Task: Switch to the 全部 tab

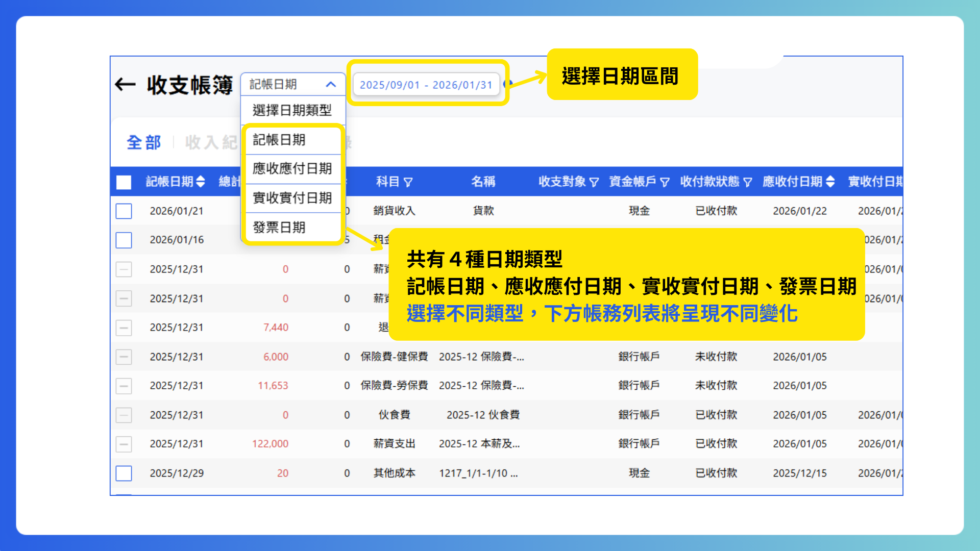Action: [x=144, y=143]
